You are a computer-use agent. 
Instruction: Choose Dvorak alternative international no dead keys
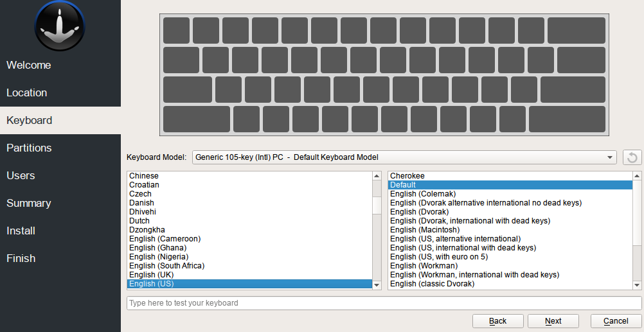coord(510,203)
